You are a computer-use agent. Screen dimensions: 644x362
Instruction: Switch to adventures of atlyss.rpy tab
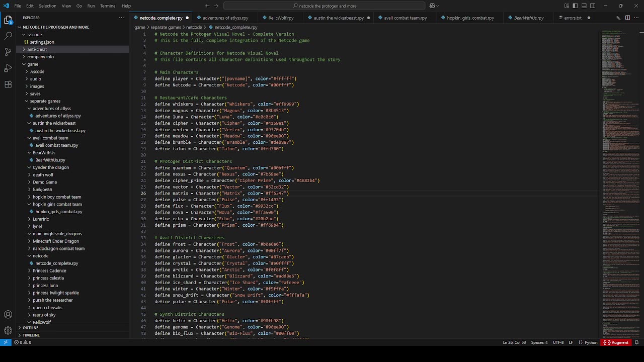coord(225,18)
